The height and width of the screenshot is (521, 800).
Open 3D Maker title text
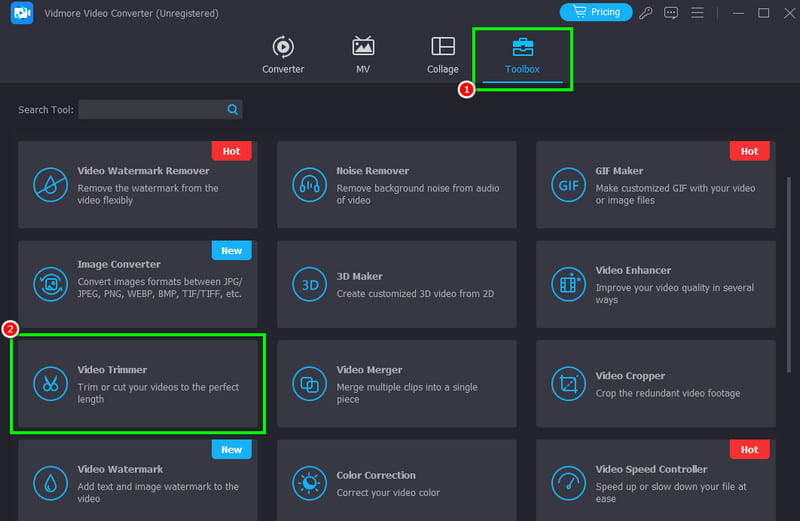(359, 277)
